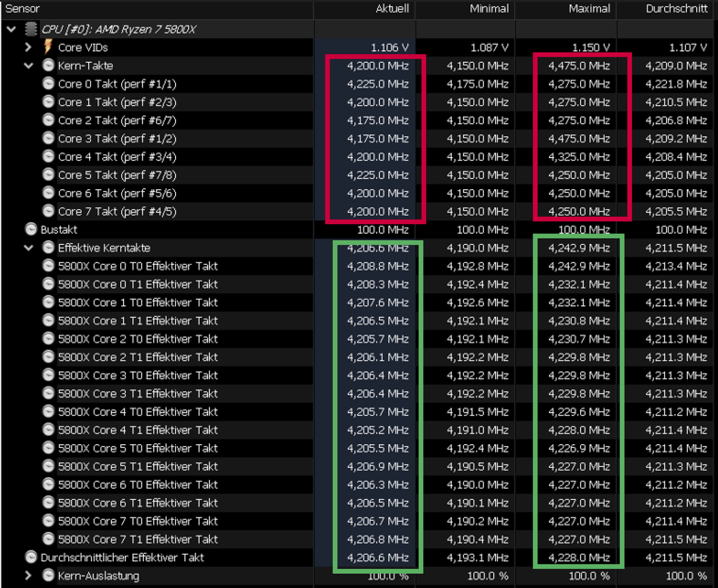Click the Core 4 Takt maximum 4,325.0 MHz
Image resolution: width=718 pixels, height=588 pixels.
[x=579, y=156]
